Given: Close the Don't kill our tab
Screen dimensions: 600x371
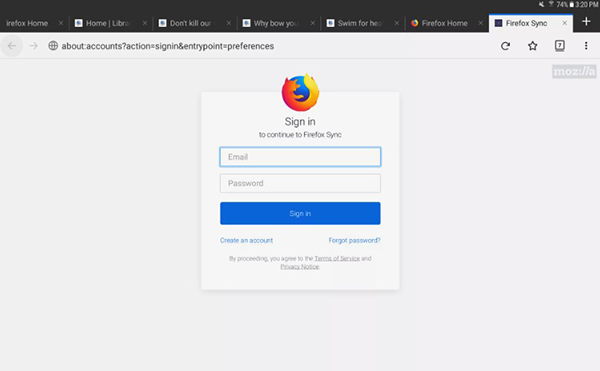Looking at the screenshot, I should 228,23.
